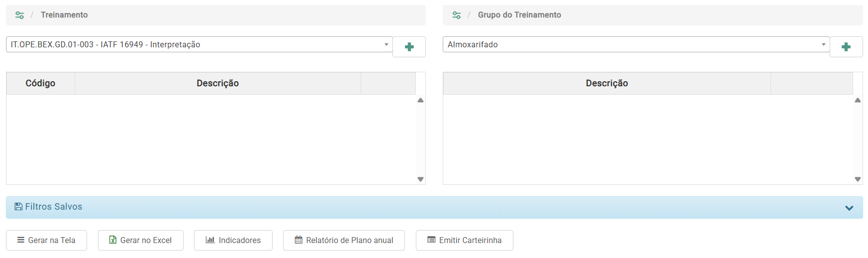Click the save icon in Filtros Salvos

pyautogui.click(x=18, y=207)
